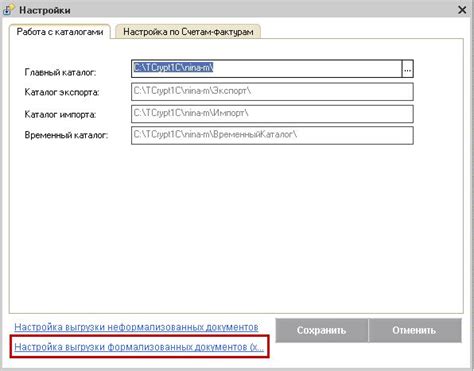The image size is (474, 371).
Task: Click the Временный каталог path field
Action: [x=272, y=135]
